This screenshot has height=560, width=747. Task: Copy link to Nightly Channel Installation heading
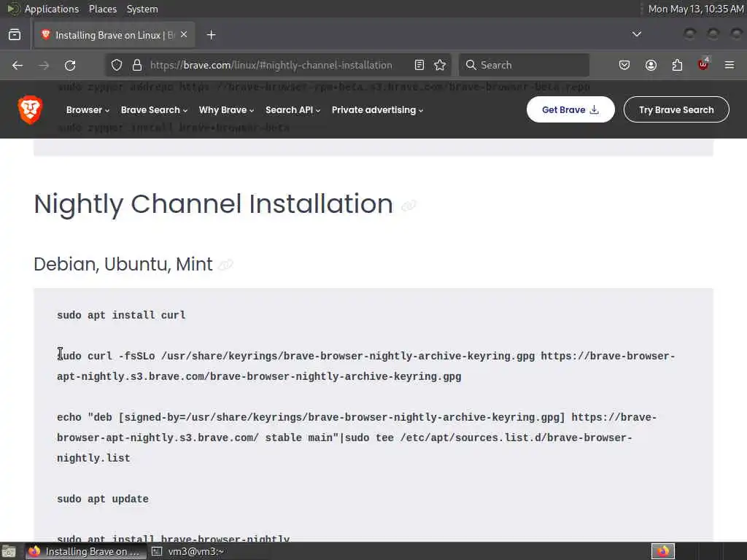(409, 206)
